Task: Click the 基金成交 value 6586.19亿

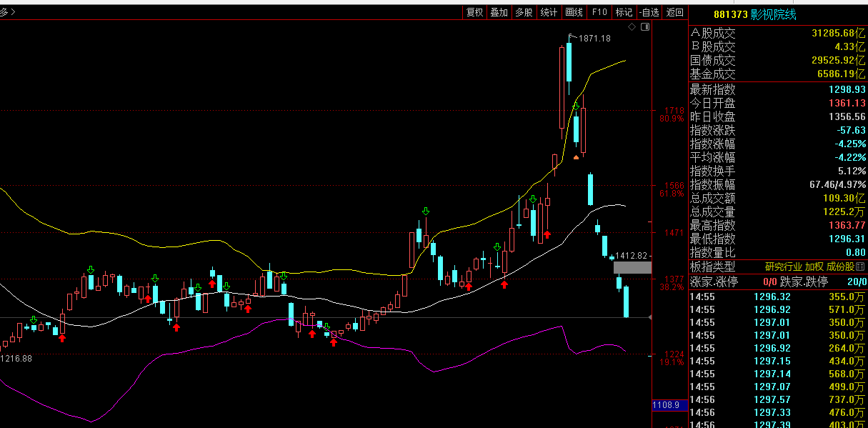Action: click(842, 74)
